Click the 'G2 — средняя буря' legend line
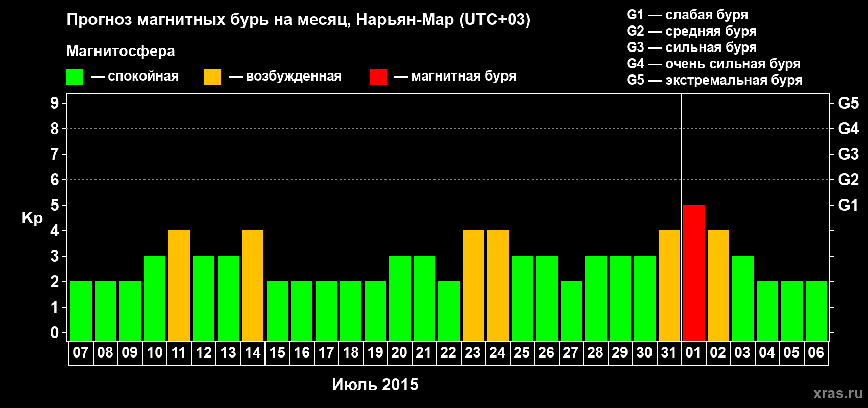 (x=691, y=32)
